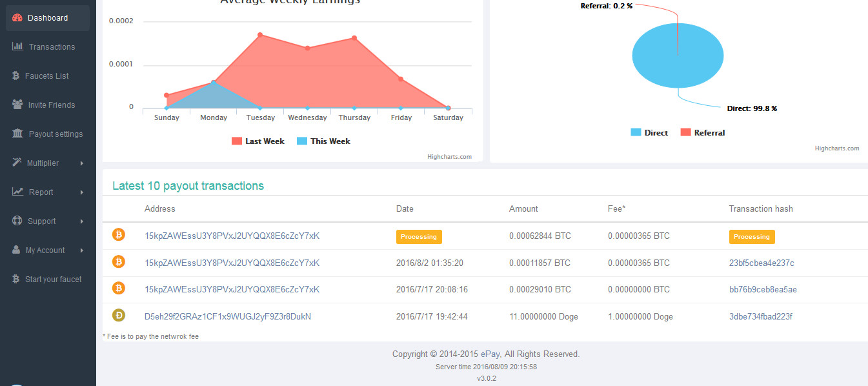Click the Dogecoin icon in last transaction row

pos(119,316)
